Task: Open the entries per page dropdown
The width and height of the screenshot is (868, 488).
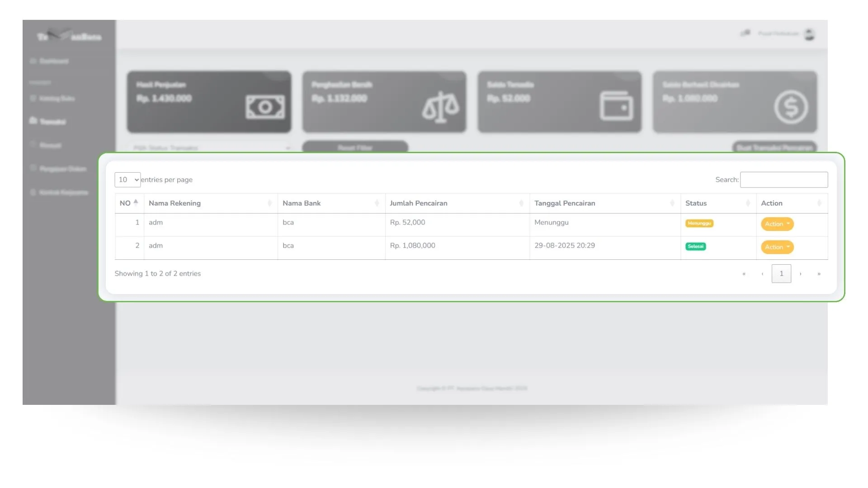Action: [127, 180]
